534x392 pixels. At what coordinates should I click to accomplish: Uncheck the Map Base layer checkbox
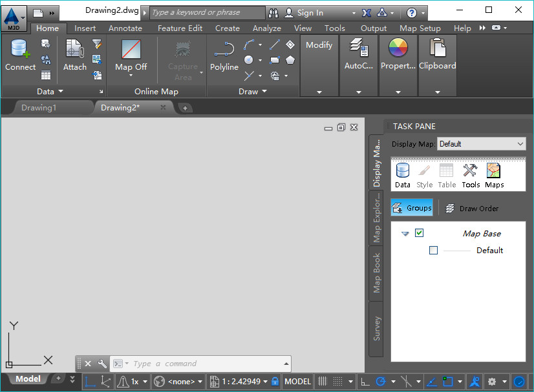(x=419, y=233)
